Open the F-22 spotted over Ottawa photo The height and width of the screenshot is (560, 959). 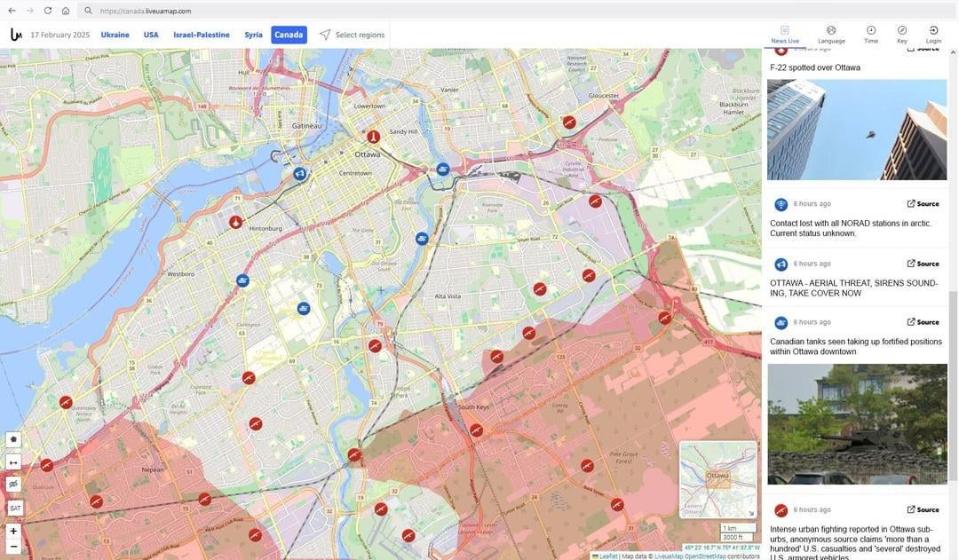[x=857, y=129]
